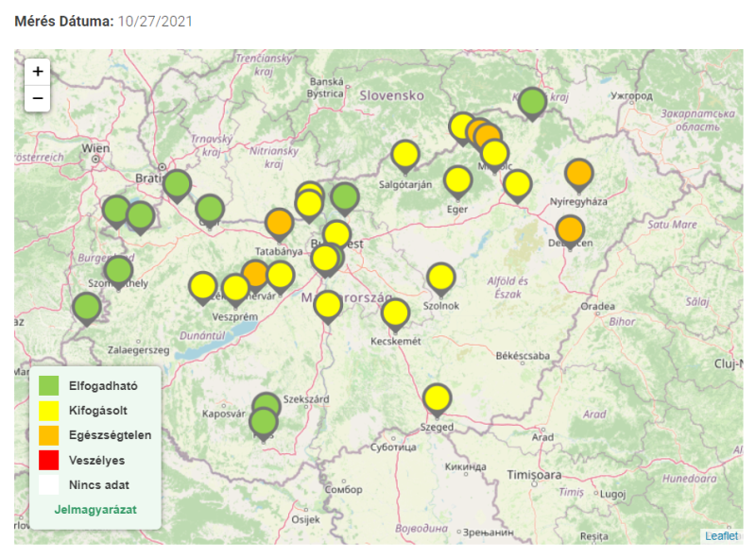Click the Jelmagyarázat legend title
Viewport: 756px width, 558px height.
pyautogui.click(x=95, y=509)
